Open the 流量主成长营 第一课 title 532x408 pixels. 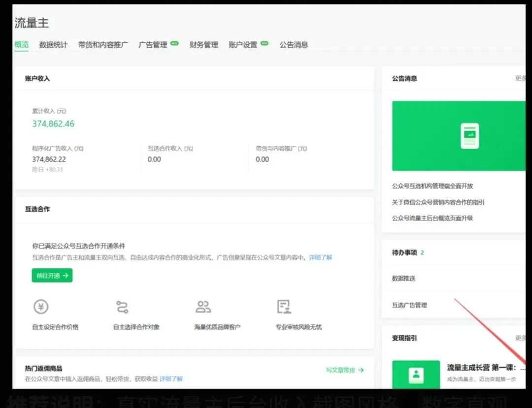pos(487,368)
